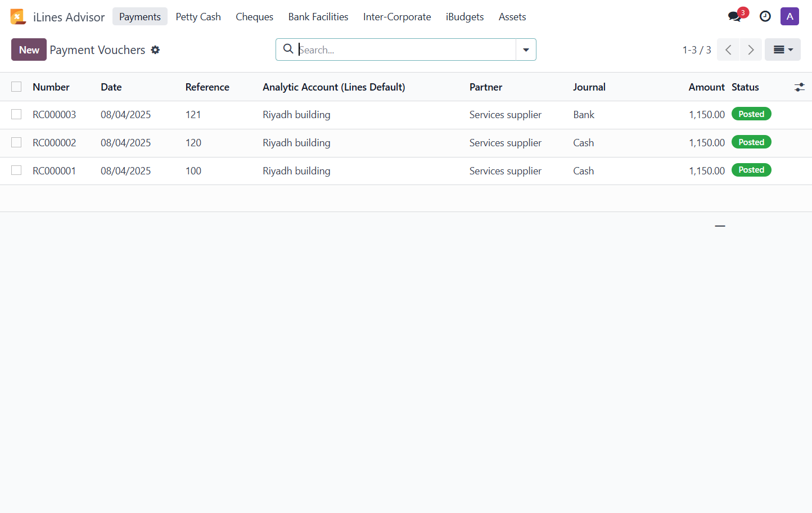Sort by the Number column header
This screenshot has width=812, height=513.
coord(51,87)
